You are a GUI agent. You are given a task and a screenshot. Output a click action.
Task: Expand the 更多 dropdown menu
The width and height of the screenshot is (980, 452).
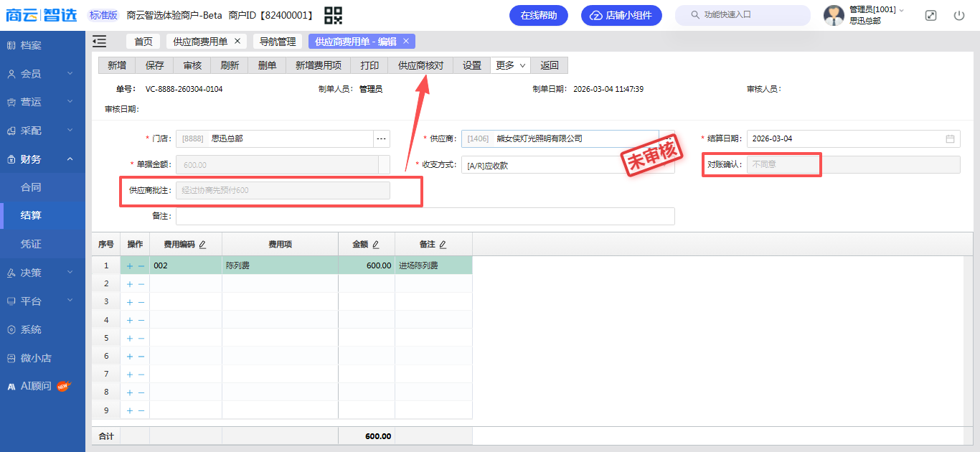pyautogui.click(x=510, y=65)
